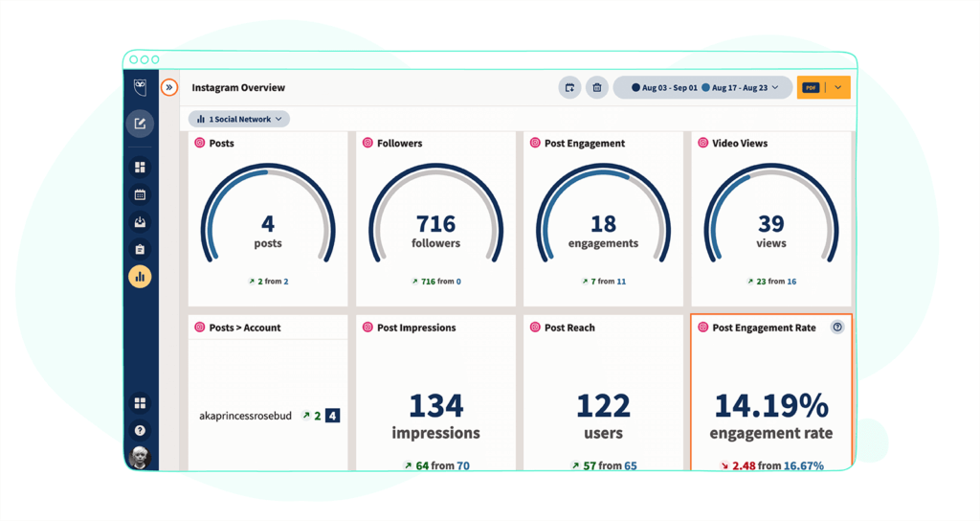Click the Post Engagement Rate card title
This screenshot has height=521, width=980.
coord(764,328)
